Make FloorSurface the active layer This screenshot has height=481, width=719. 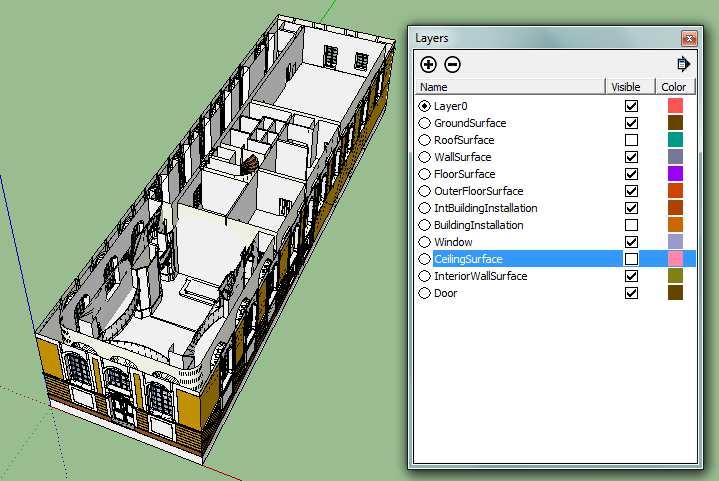pyautogui.click(x=425, y=174)
